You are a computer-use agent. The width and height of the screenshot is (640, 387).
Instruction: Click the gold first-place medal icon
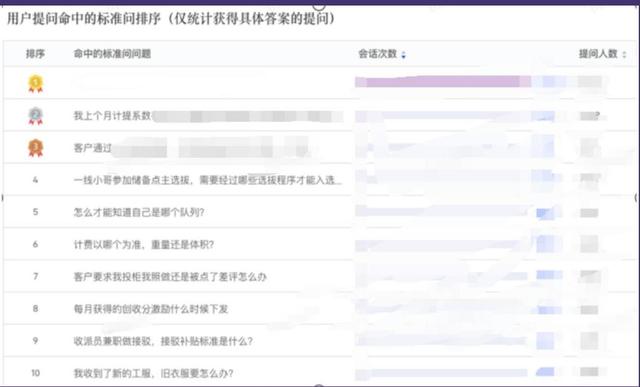pyautogui.click(x=36, y=83)
